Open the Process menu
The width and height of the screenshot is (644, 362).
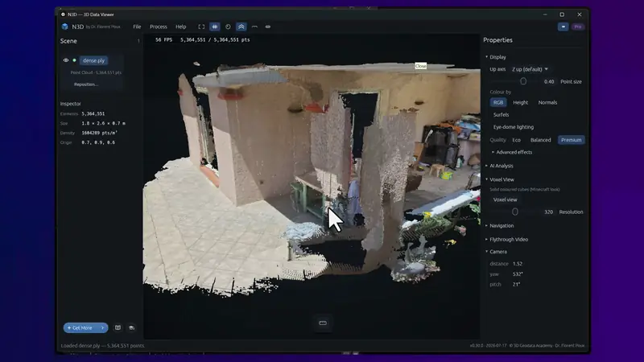[158, 27]
